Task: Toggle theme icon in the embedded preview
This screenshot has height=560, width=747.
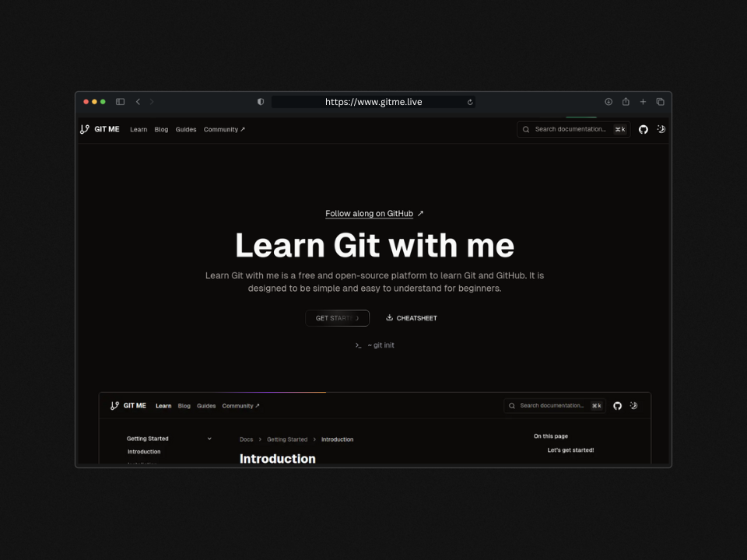Action: [x=633, y=406]
